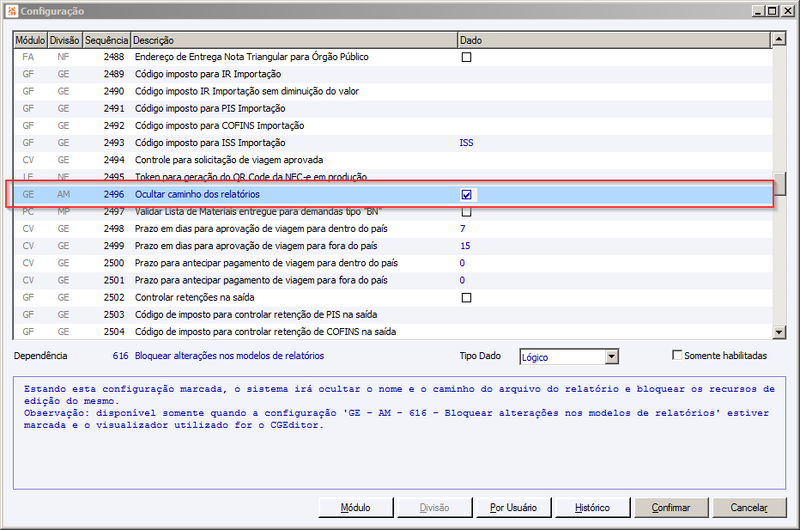Open the Tipo Dado dropdown

pyautogui.click(x=612, y=357)
